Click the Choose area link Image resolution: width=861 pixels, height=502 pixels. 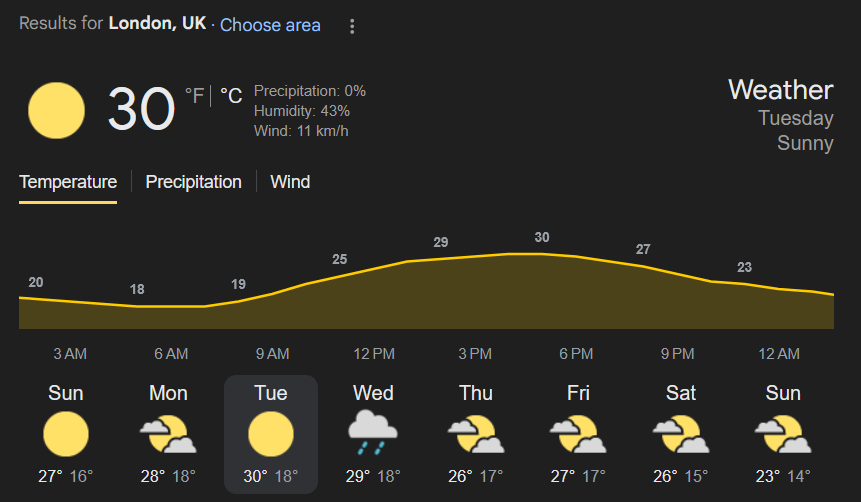(x=270, y=25)
